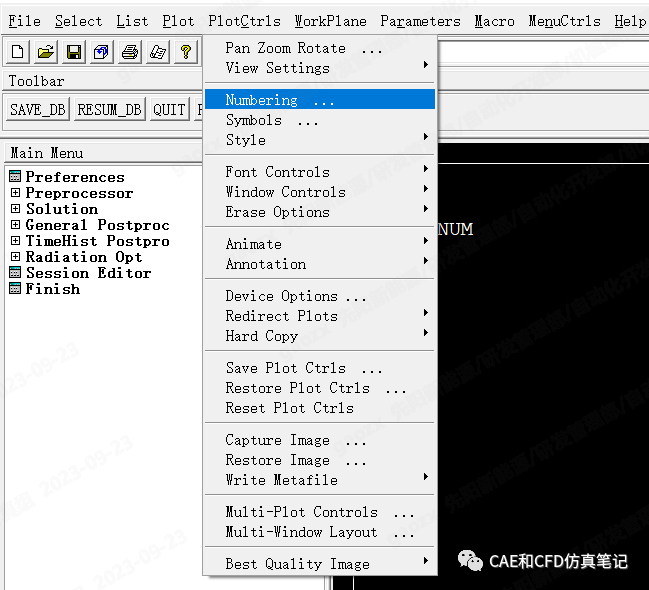Open the Parameters menu
Viewport: 649px width, 590px height.
(420, 21)
